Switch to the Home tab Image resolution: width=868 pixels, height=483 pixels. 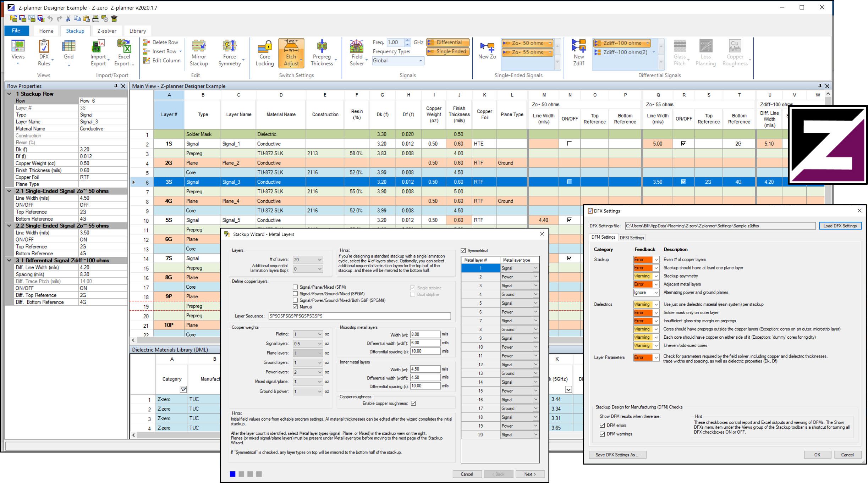coord(46,31)
